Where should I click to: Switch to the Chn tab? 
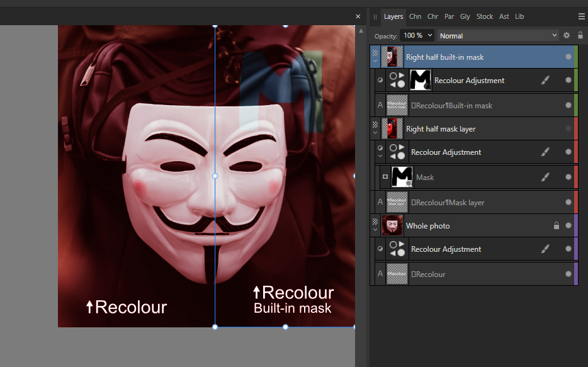click(415, 16)
